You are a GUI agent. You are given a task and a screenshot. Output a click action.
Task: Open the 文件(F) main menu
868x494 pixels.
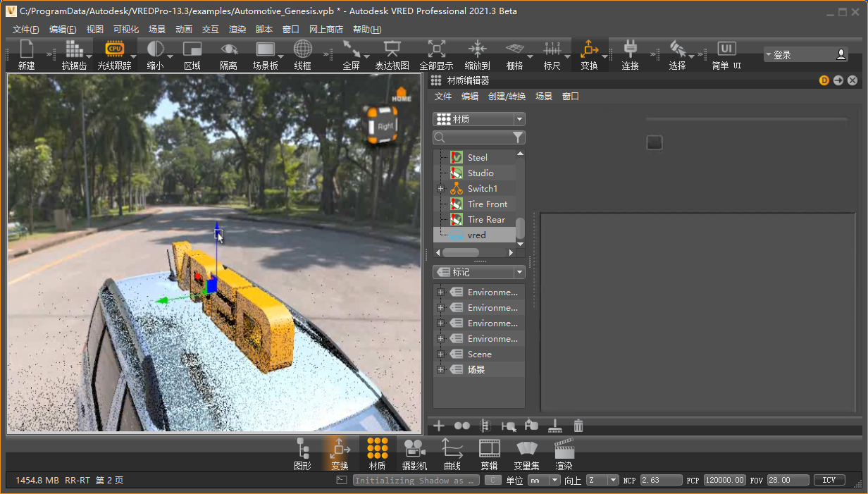click(x=26, y=29)
